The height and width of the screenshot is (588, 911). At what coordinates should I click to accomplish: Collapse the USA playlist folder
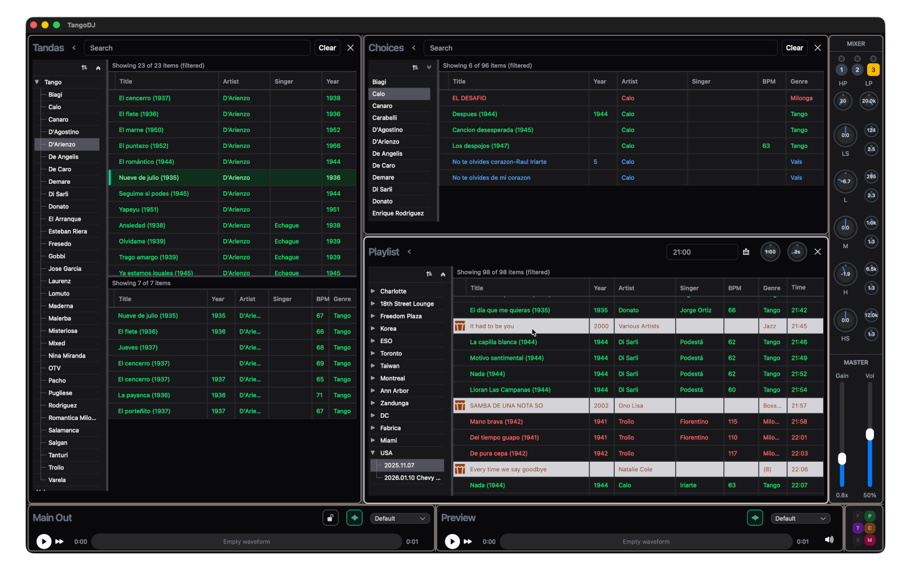[373, 453]
